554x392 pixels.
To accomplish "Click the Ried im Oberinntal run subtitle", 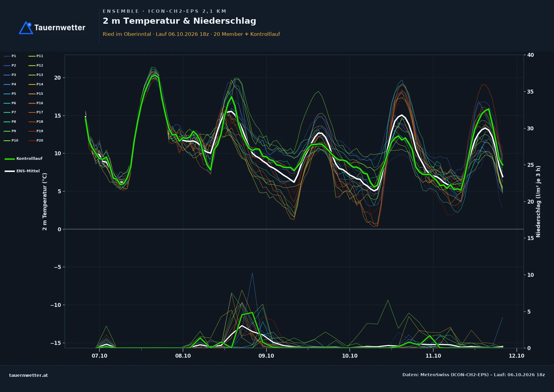I will (191, 34).
